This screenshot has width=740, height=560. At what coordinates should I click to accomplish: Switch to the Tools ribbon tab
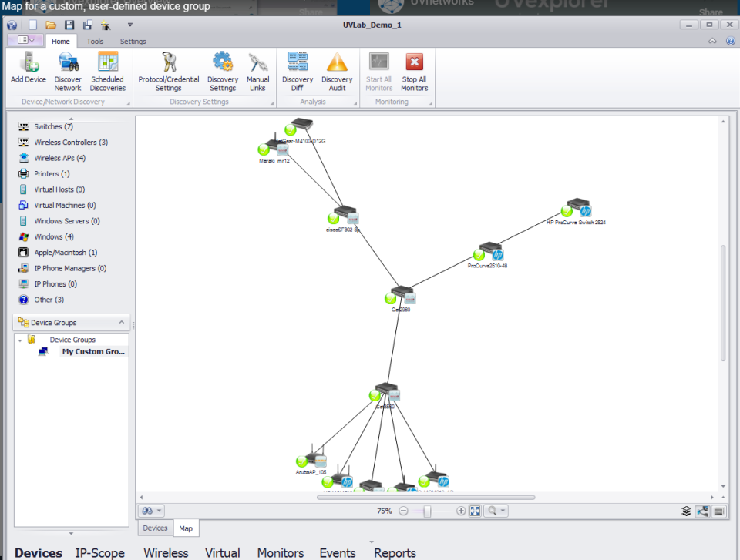click(95, 42)
